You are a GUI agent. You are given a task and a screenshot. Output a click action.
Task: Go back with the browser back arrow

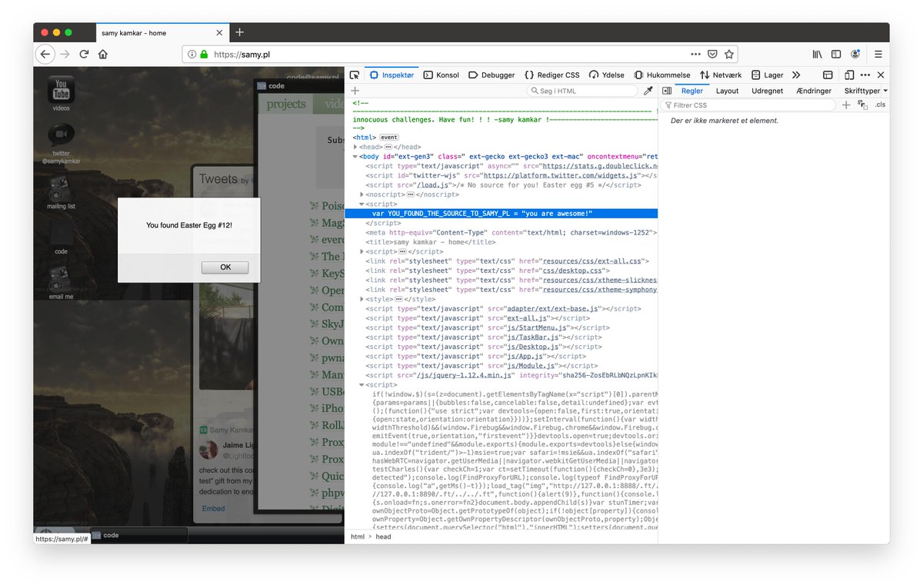tap(45, 54)
